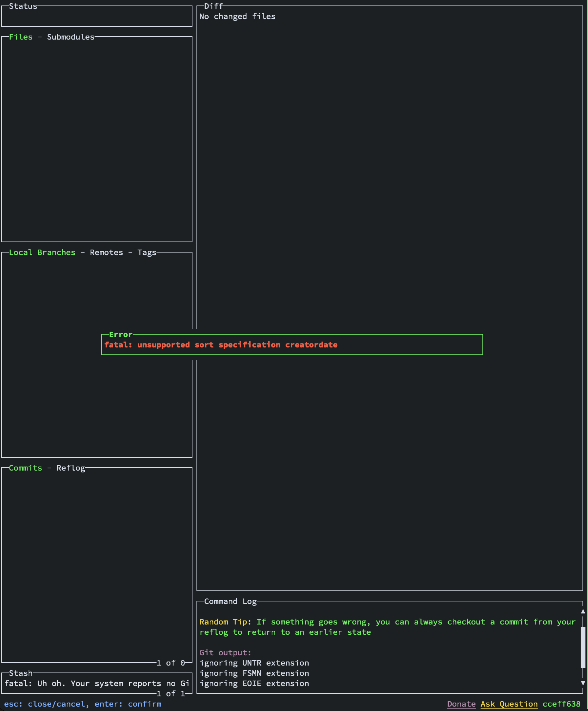This screenshot has height=711, width=588.
Task: Select the Local Branches tab
Action: 42,253
